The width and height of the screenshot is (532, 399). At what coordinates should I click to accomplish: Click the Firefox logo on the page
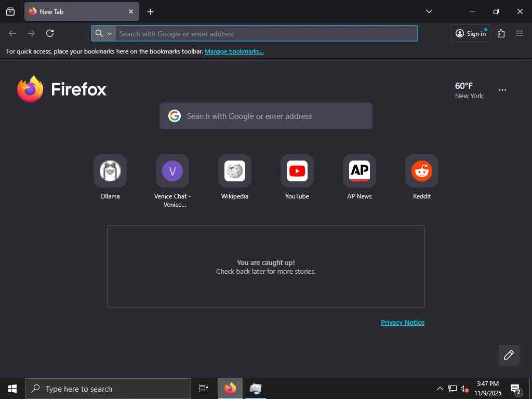[62, 89]
